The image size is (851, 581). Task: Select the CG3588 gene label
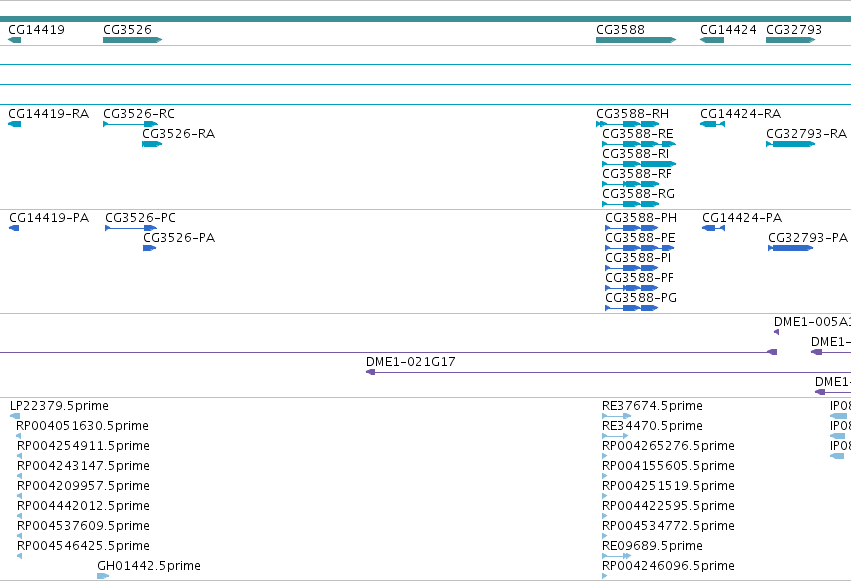coord(620,30)
